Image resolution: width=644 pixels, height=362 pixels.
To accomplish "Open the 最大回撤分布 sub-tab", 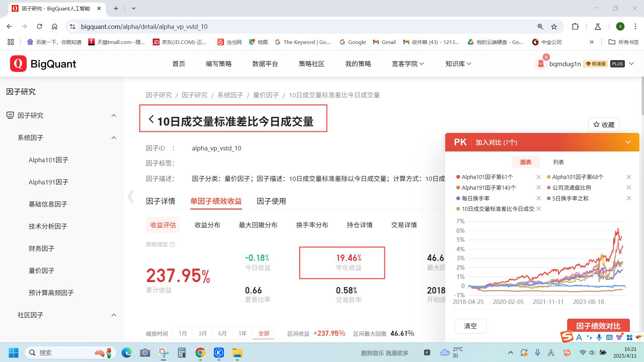I will [x=258, y=225].
